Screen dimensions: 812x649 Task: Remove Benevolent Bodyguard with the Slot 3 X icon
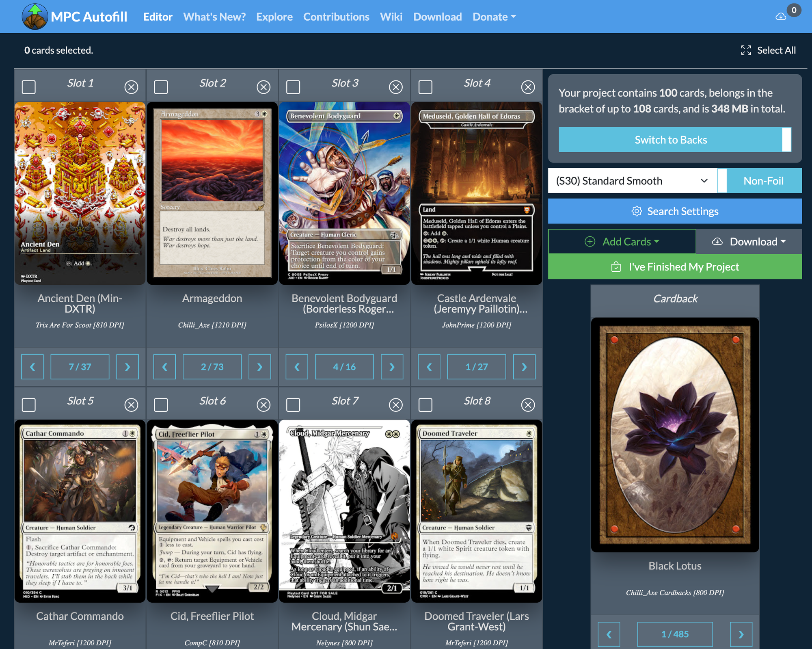pos(395,87)
